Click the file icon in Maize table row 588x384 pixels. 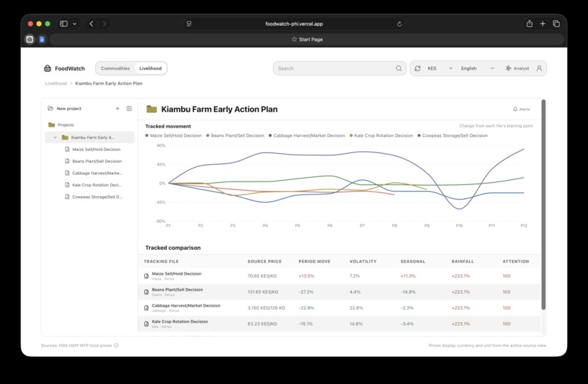[x=147, y=276]
